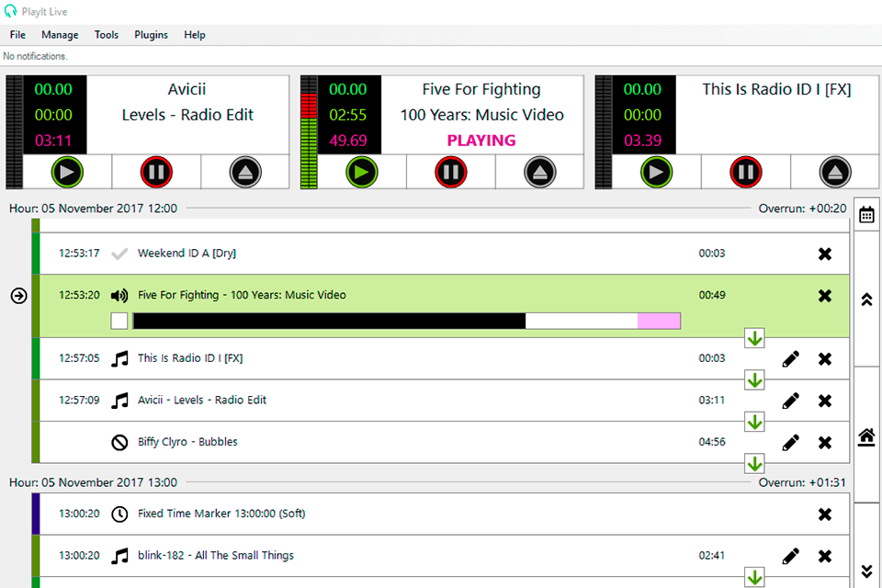Image resolution: width=882 pixels, height=588 pixels.
Task: Click the Hour: 05 November 2017 12:00 header
Action: pyautogui.click(x=94, y=209)
